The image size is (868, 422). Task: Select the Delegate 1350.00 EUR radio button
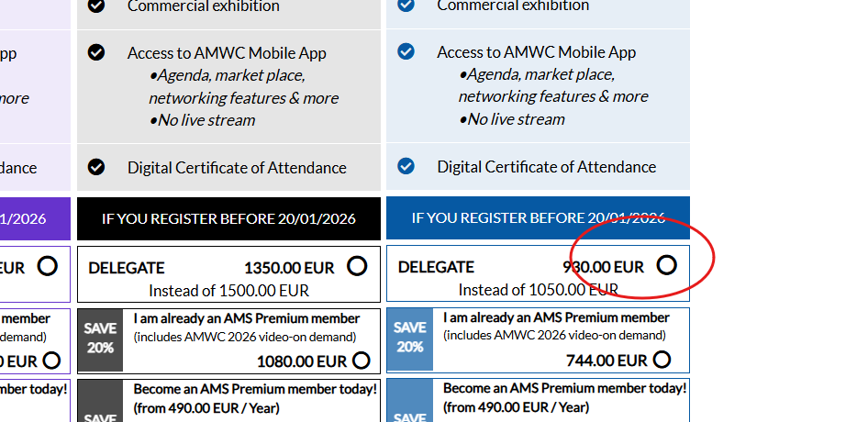click(357, 266)
